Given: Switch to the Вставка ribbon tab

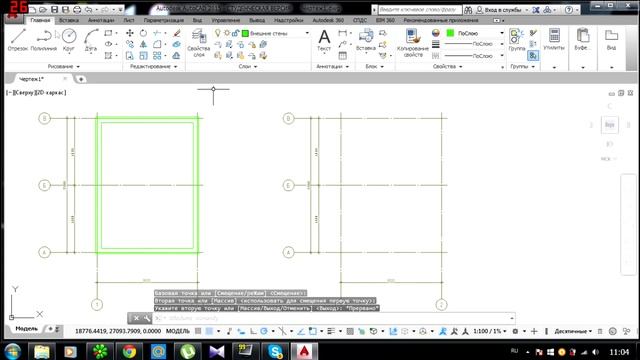Looking at the screenshot, I should 69,20.
